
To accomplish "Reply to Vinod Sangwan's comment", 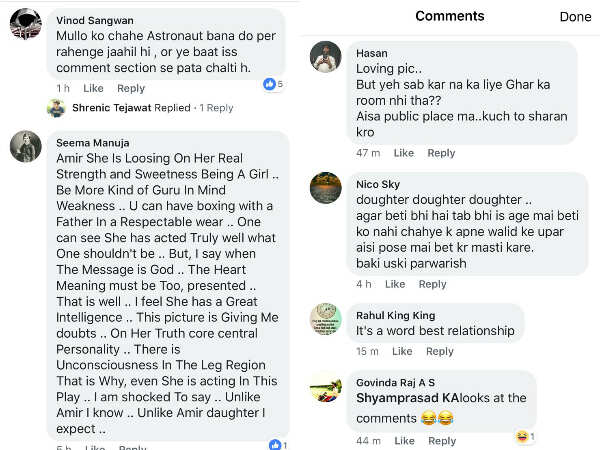I will (x=131, y=89).
